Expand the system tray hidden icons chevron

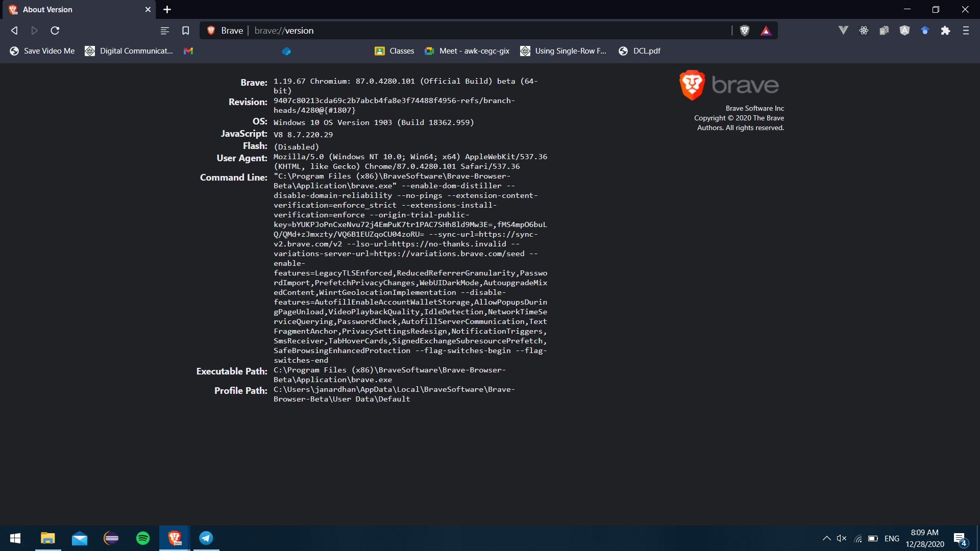pyautogui.click(x=826, y=538)
